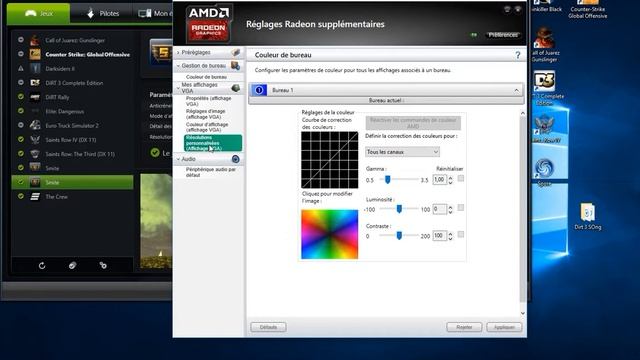640x360 pixels.
Task: Click the Audio speaker icon
Action: pos(236,159)
